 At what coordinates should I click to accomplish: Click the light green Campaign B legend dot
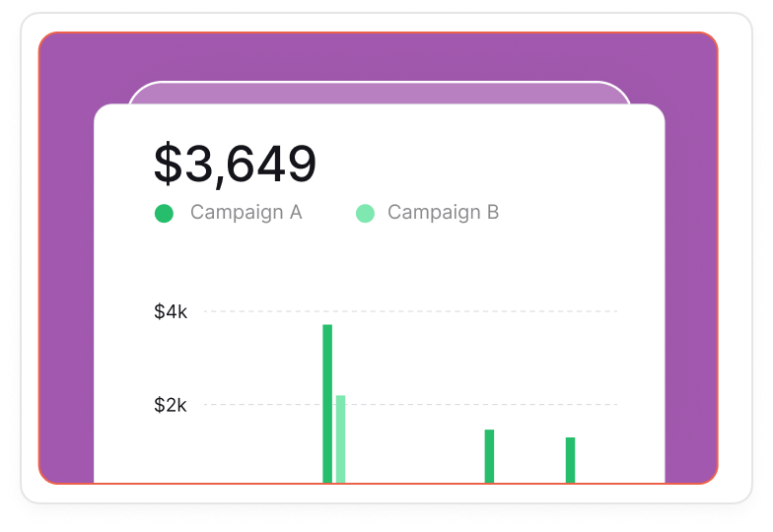pos(365,213)
